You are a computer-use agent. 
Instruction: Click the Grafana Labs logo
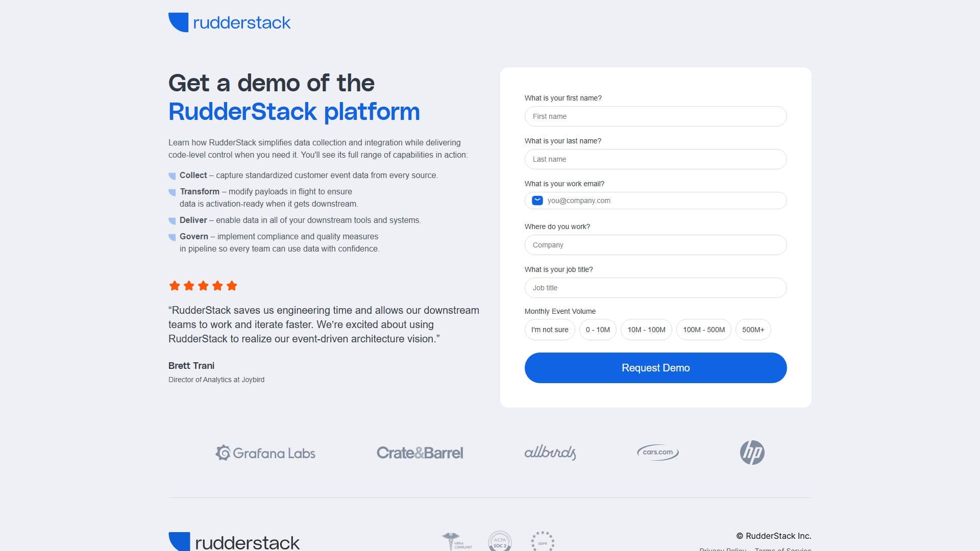point(265,453)
